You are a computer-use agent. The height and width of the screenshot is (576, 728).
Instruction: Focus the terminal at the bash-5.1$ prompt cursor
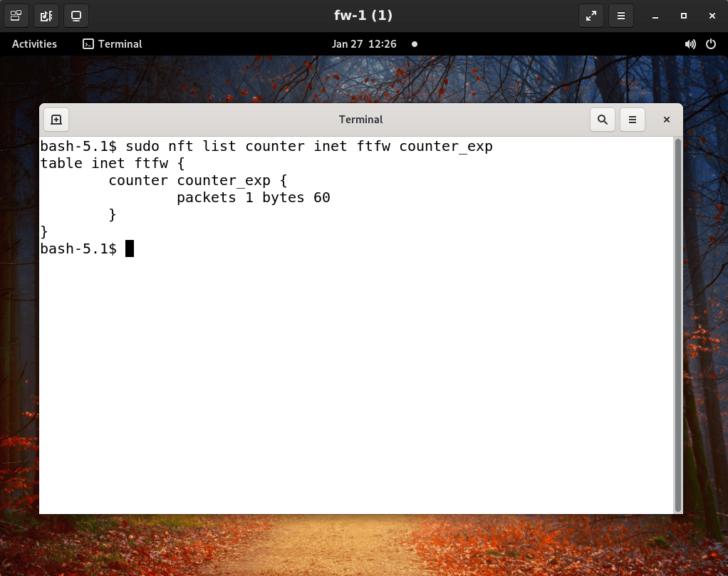130,249
